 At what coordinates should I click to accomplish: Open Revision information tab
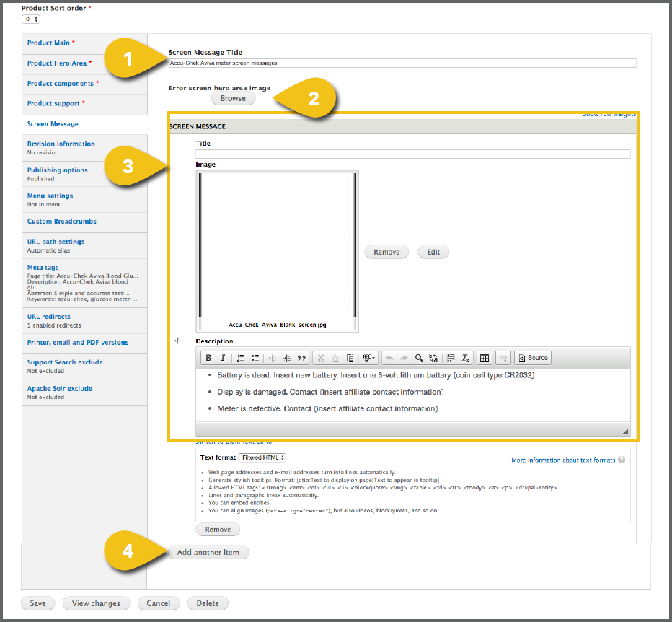(x=84, y=148)
